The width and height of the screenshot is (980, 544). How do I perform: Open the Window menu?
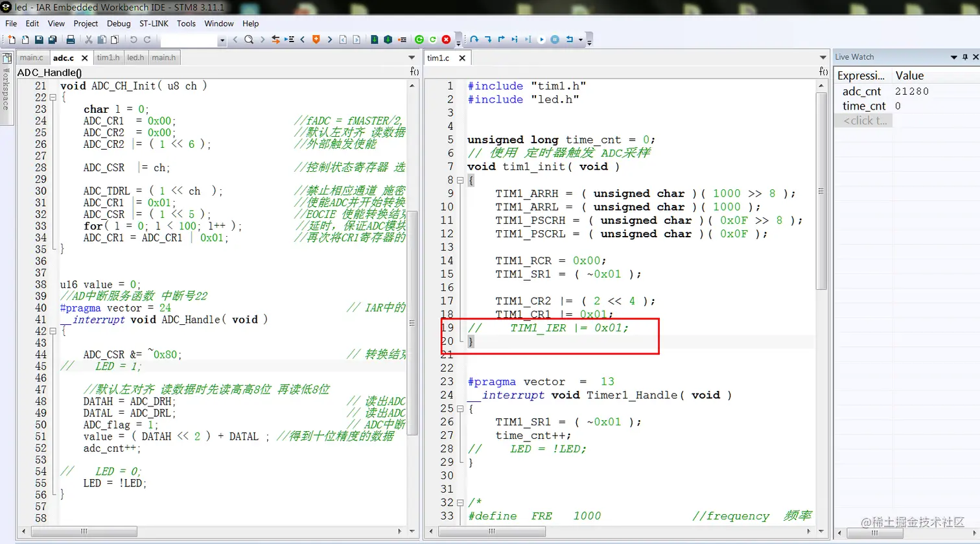[x=219, y=23]
